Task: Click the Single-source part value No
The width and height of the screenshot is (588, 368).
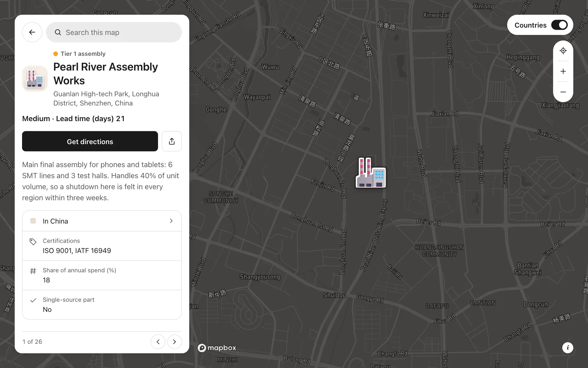Action: click(47, 309)
